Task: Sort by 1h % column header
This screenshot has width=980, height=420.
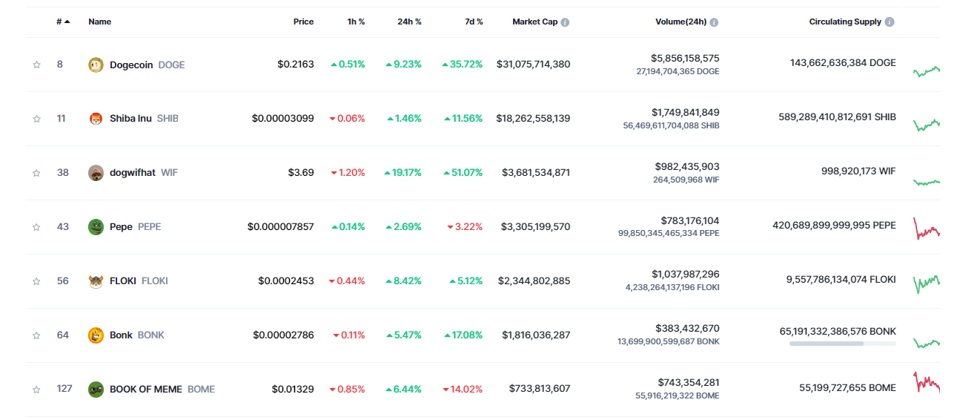Action: click(x=356, y=22)
